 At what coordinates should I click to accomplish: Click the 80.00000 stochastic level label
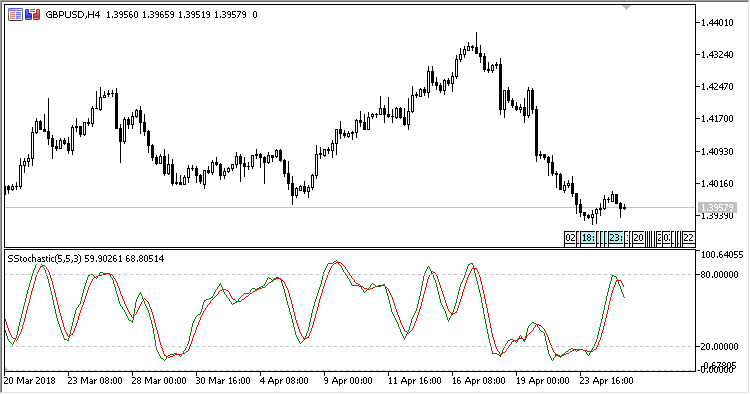(719, 274)
